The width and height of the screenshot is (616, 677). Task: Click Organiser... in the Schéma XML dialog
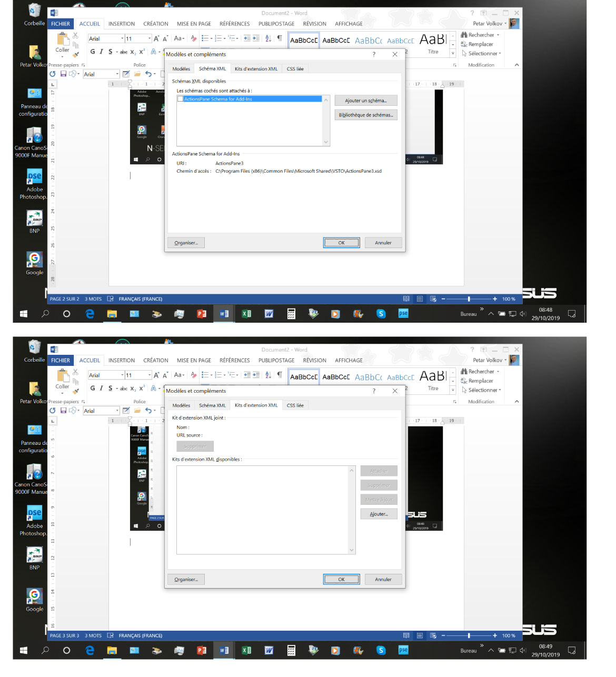point(186,243)
